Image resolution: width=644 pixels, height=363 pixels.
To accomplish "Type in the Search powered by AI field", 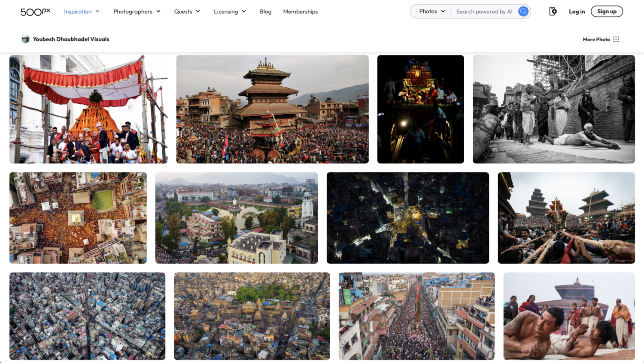I will tap(484, 12).
